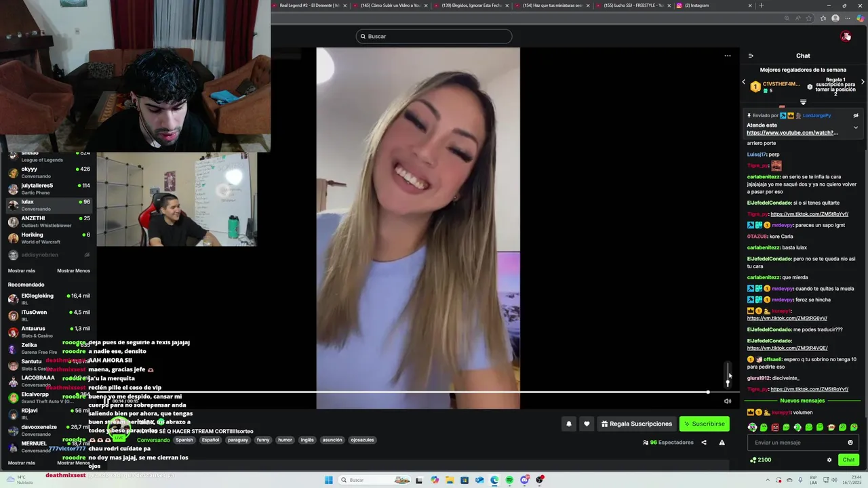Jump to Nuevos mensajes in chat
The image size is (868, 488).
click(x=803, y=401)
